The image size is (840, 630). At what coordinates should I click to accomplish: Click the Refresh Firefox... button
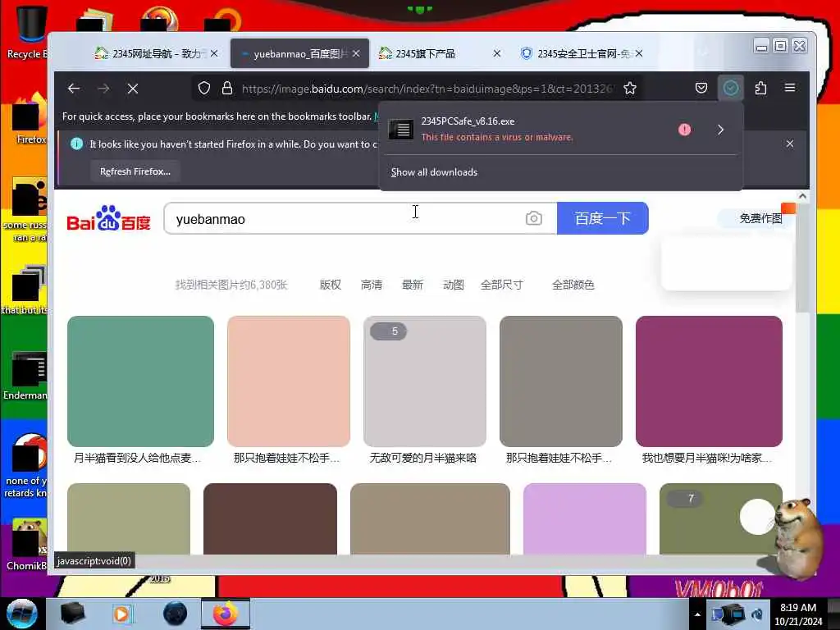tap(135, 171)
